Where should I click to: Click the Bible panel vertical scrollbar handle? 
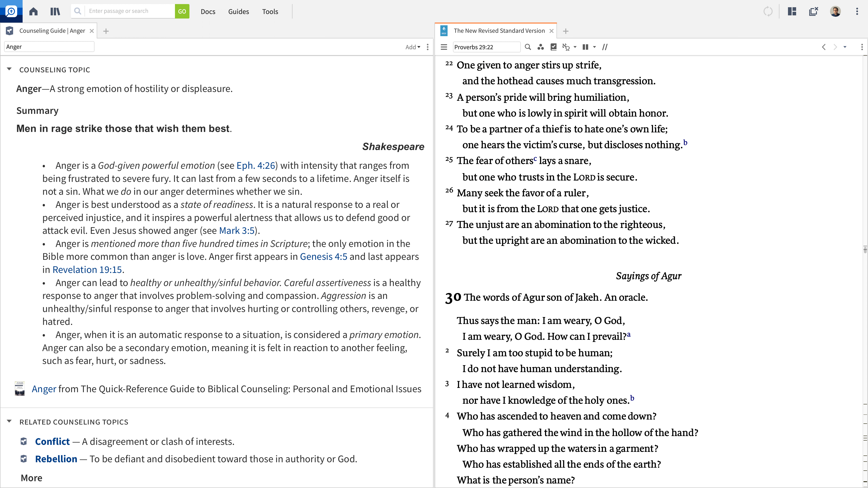click(865, 250)
